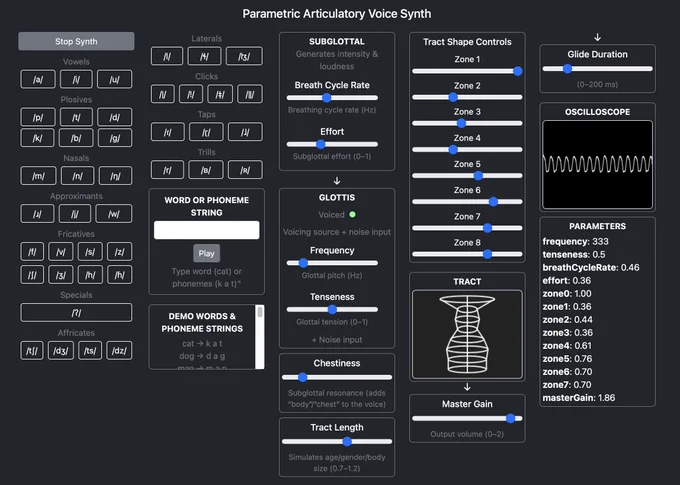Click the /b/ plosive button
This screenshot has width=680, height=485.
point(76,138)
